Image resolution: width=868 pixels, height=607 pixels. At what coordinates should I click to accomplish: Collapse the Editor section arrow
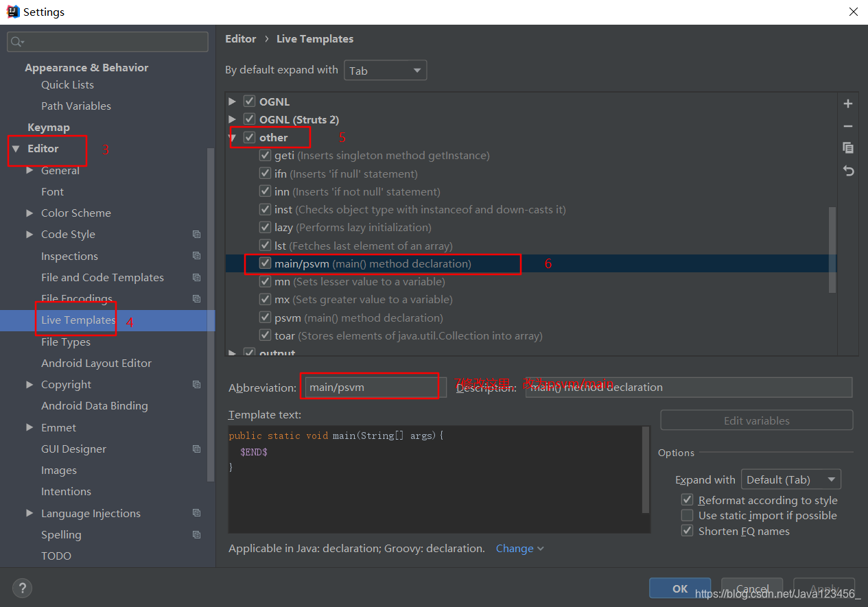(x=16, y=149)
